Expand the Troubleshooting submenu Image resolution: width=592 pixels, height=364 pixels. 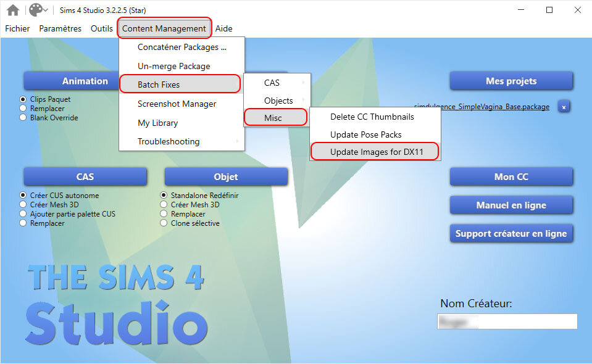181,141
